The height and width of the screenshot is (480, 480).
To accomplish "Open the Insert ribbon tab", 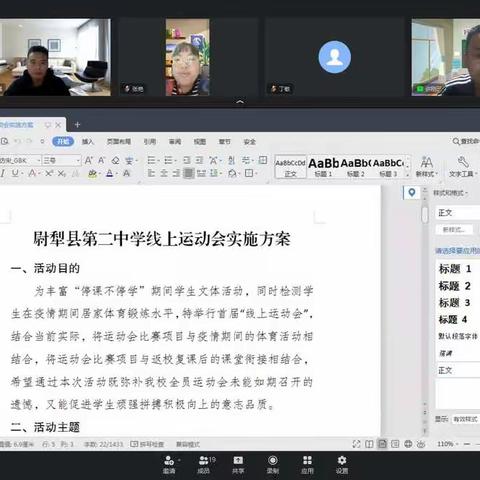I will pos(88,141).
